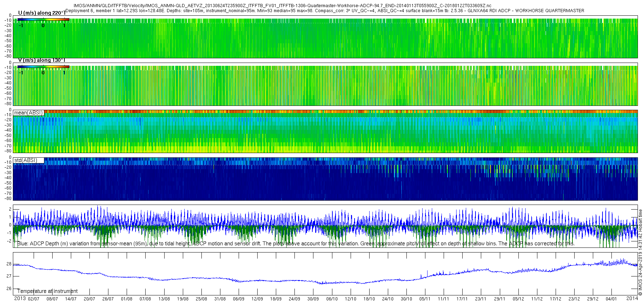Click the '26/07' date tick label

point(108,299)
